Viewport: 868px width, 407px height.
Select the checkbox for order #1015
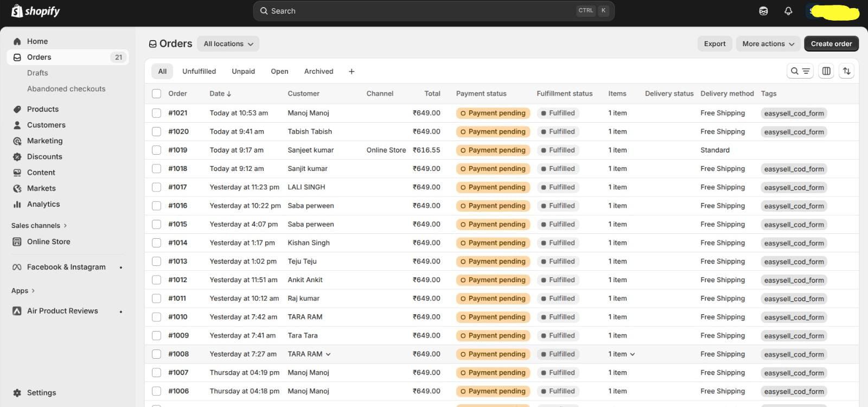157,224
